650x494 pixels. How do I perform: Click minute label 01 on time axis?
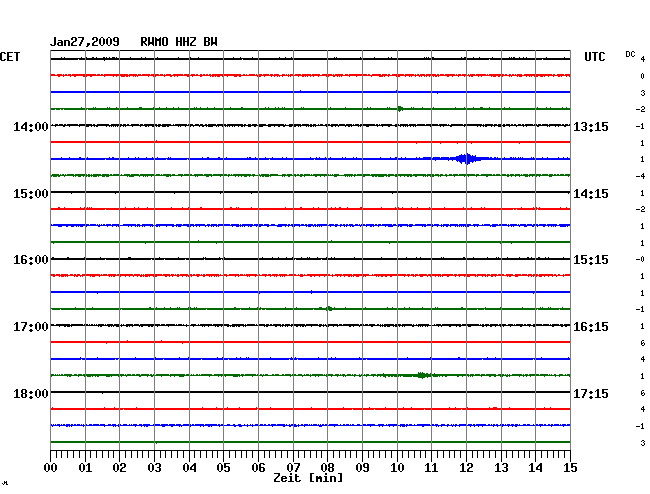pos(85,468)
